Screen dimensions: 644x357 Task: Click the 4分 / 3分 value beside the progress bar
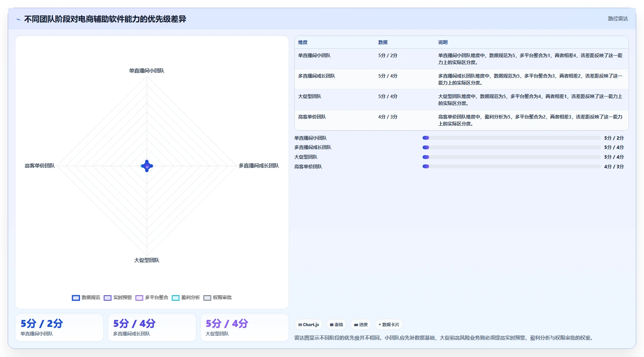pos(614,167)
